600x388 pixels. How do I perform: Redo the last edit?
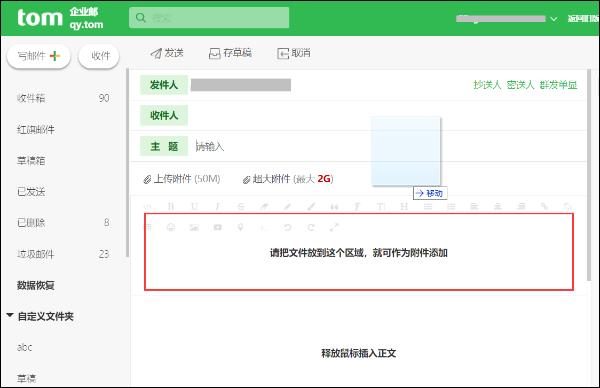311,227
